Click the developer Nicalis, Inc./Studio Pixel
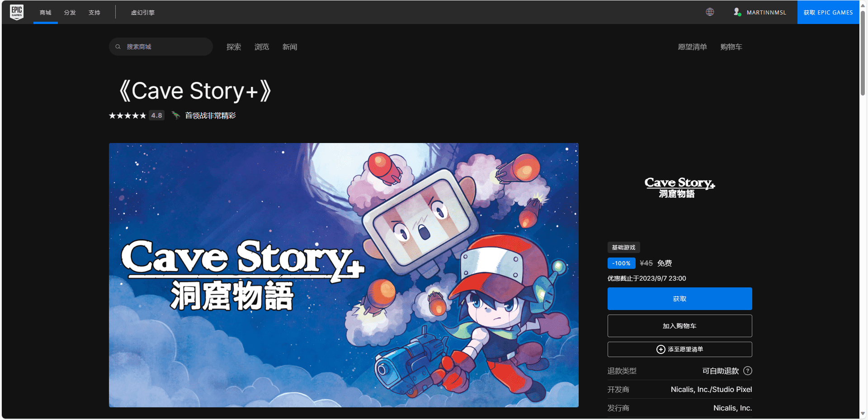Screen dimensions: 868x420 point(711,389)
